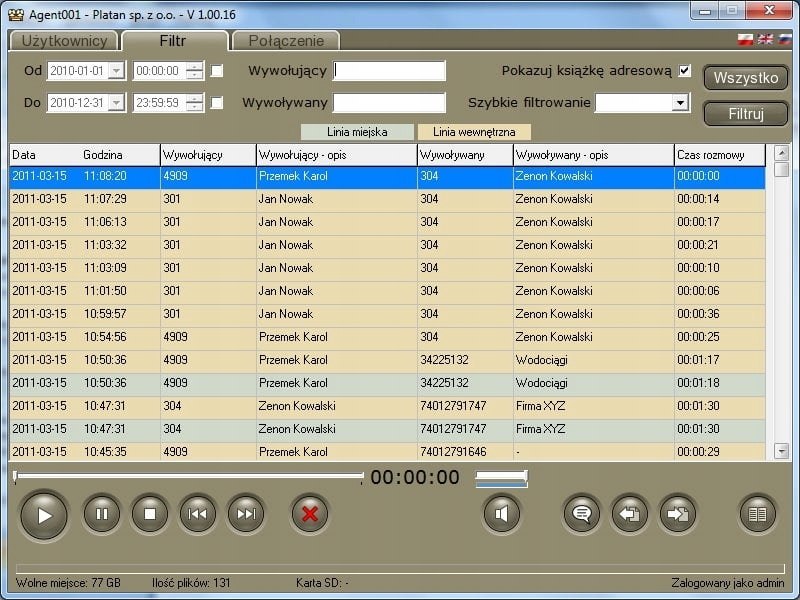Select the row with time 11:06:13
800x600 pixels.
coord(387,222)
